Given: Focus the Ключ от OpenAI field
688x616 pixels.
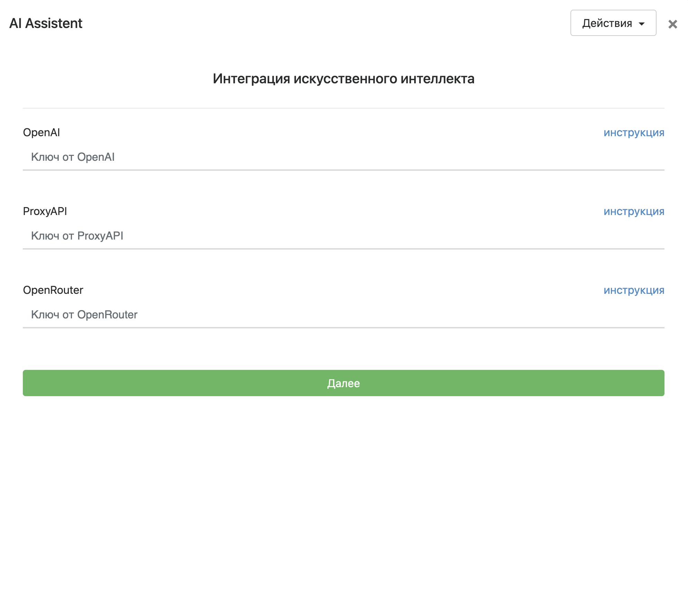Looking at the screenshot, I should point(343,157).
